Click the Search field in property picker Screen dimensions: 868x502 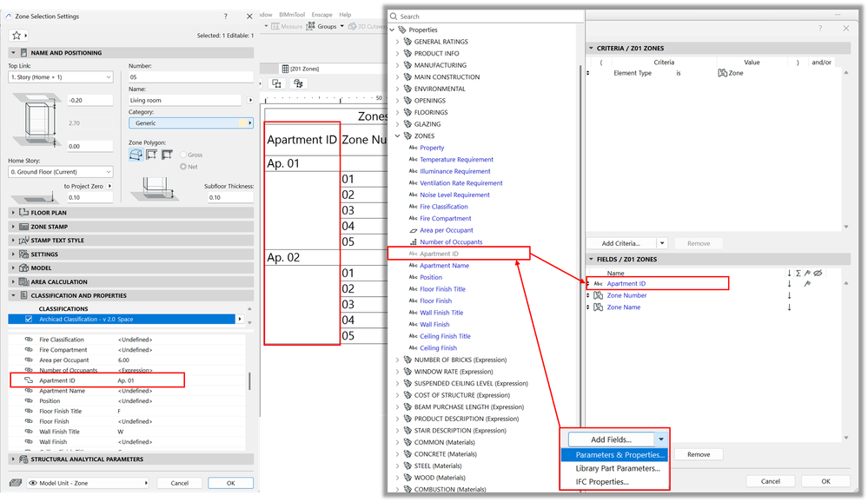point(486,17)
